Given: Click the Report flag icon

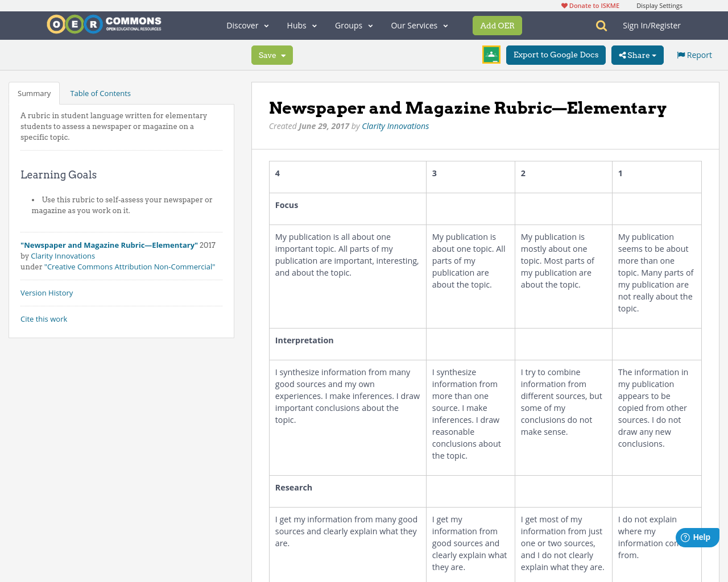Looking at the screenshot, I should [680, 54].
